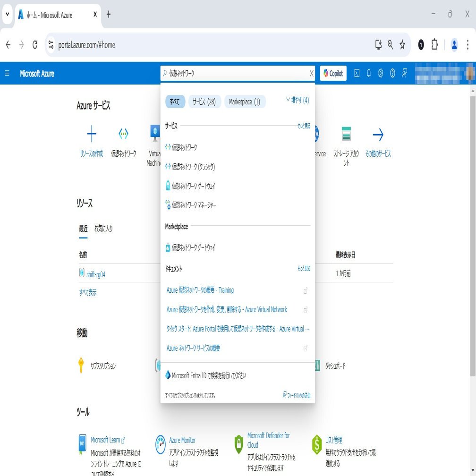This screenshot has height=476, width=476.
Task: Open the Azure portal settings gear
Action: click(380, 73)
